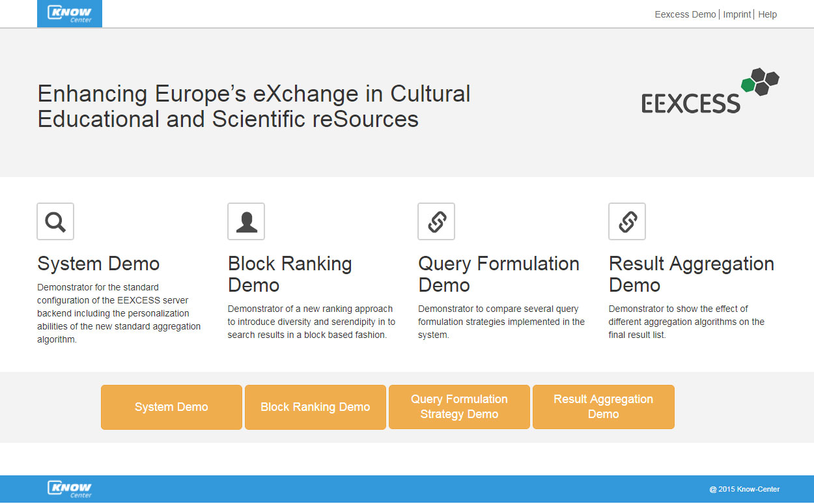The width and height of the screenshot is (814, 504).
Task: Click the chain link icon above Query Formulation Demo
Action: (x=436, y=221)
